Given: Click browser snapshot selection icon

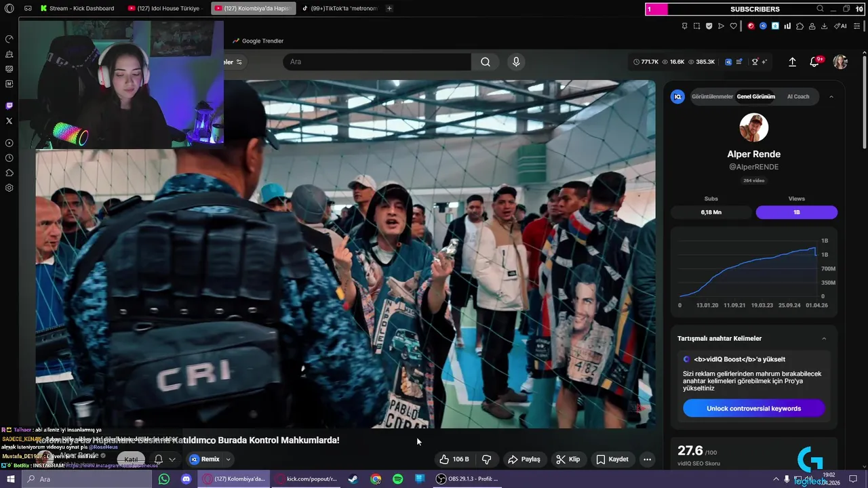Looking at the screenshot, I should (x=696, y=26).
